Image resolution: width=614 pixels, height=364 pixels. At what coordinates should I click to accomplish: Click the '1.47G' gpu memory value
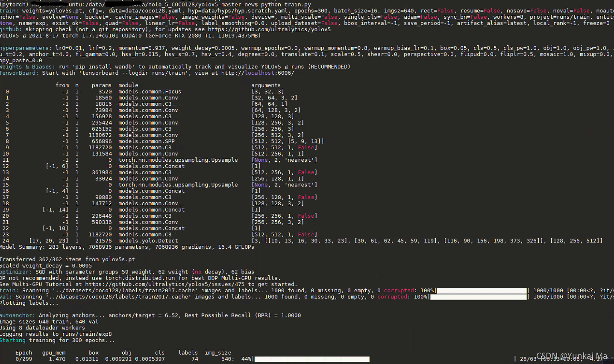point(57,359)
